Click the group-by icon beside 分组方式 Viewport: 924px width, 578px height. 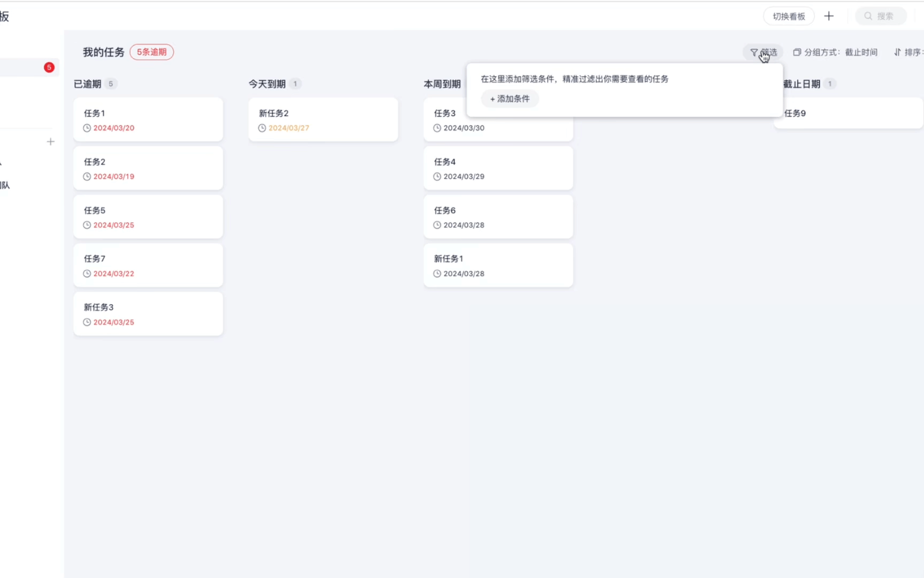pyautogui.click(x=797, y=52)
